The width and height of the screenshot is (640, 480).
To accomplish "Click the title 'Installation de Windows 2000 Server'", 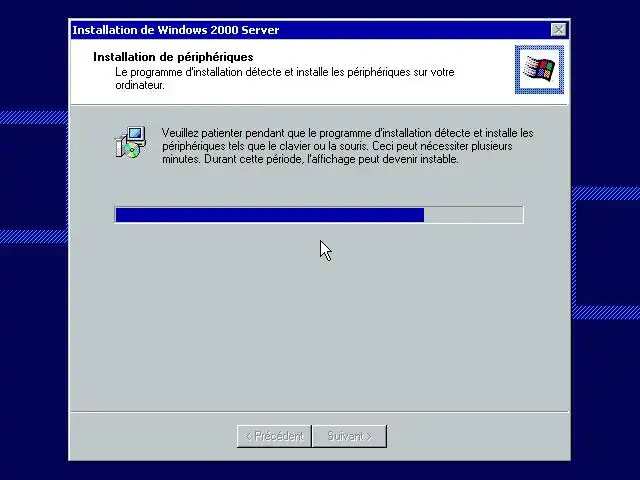I will 176,30.
